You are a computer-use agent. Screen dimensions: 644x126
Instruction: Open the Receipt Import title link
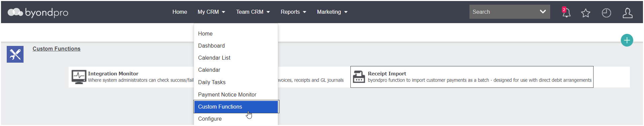click(x=387, y=74)
